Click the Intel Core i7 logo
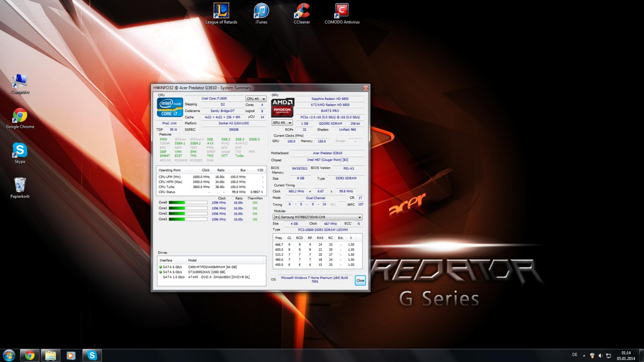The height and width of the screenshot is (362, 644). pos(170,107)
